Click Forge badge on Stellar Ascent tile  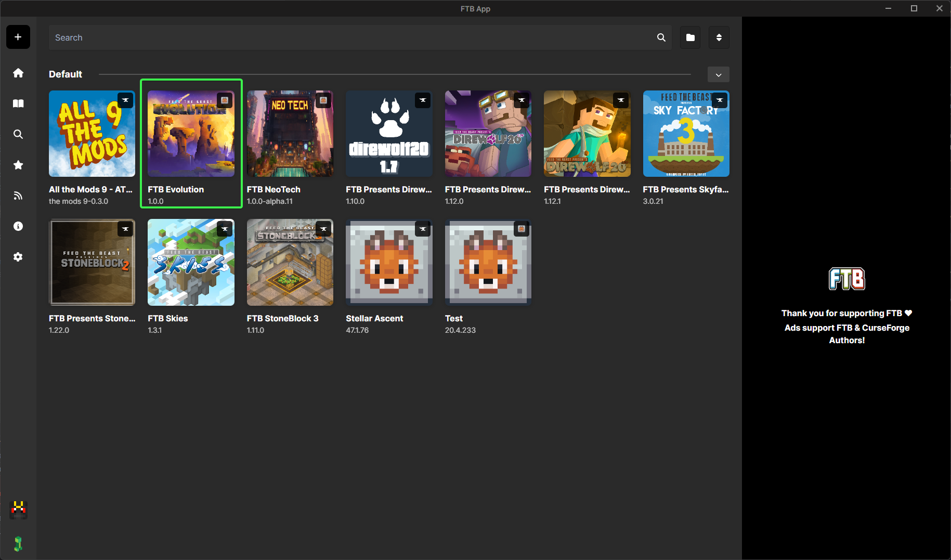(x=423, y=229)
